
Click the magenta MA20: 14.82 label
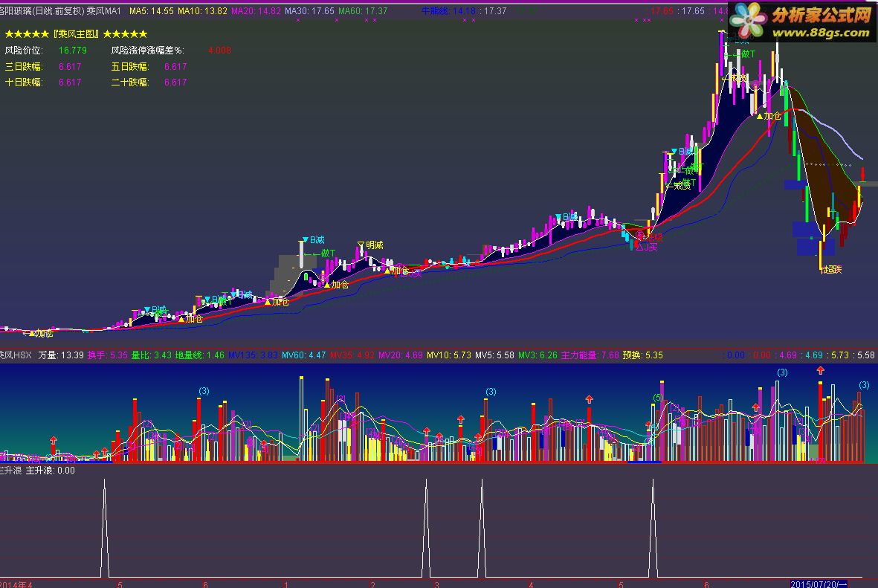click(x=255, y=10)
